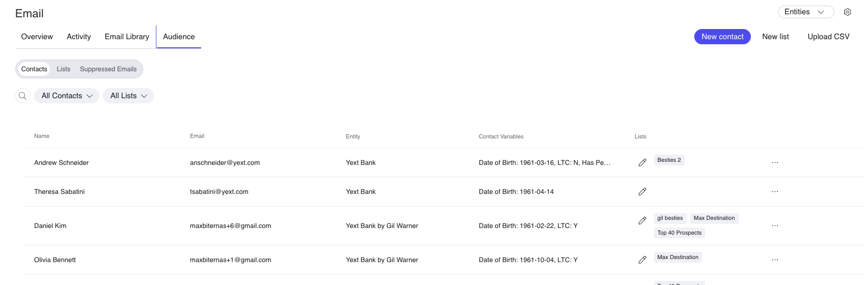Click Yext Bank entity for Andrew Schneider

(361, 163)
